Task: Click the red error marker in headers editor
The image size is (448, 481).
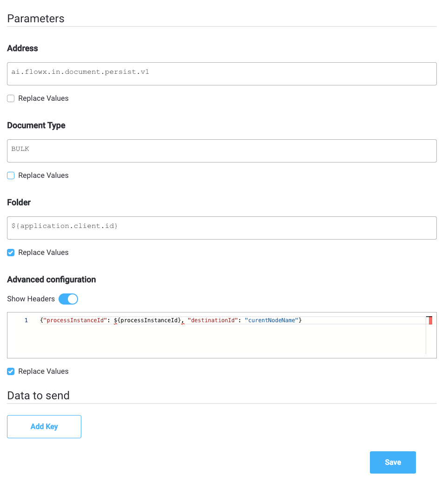Action: [x=430, y=320]
